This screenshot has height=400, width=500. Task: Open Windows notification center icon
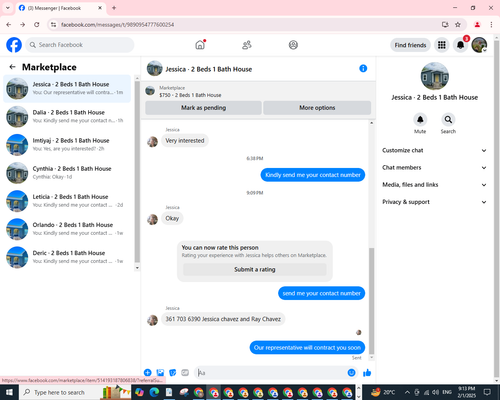tap(487, 392)
